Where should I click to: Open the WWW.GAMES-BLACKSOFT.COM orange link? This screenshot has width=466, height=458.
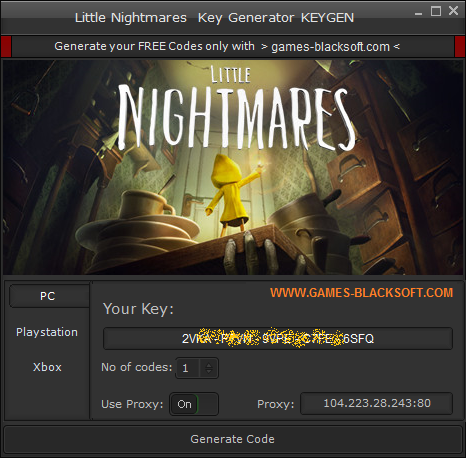pos(362,293)
